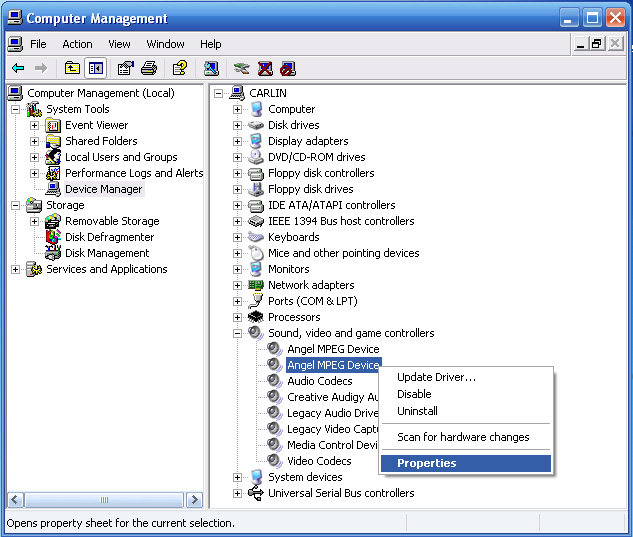Viewport: 633px width, 537px height.
Task: Expand the Disk drives node
Action: pyautogui.click(x=237, y=126)
